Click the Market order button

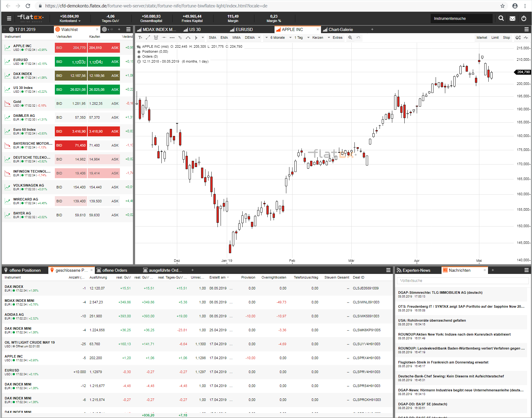(481, 37)
